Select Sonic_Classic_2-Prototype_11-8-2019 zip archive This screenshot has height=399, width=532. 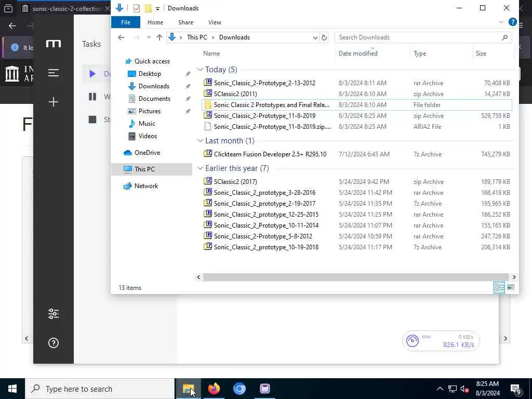(356, 116)
